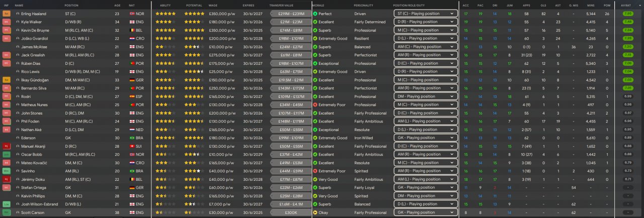Click Scott Carson's £300K transfer value
The height and width of the screenshot is (218, 644).
click(x=291, y=212)
